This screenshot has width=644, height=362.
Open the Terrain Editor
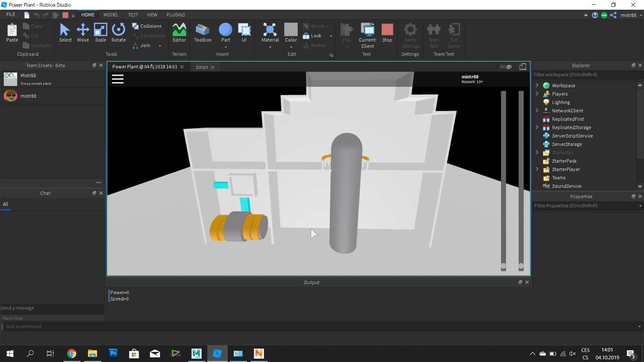click(x=179, y=33)
